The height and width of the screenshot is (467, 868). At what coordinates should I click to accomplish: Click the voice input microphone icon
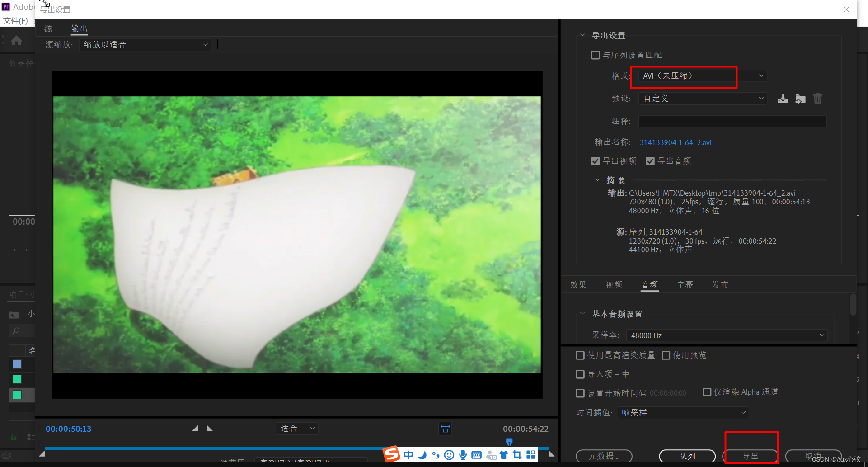[463, 455]
